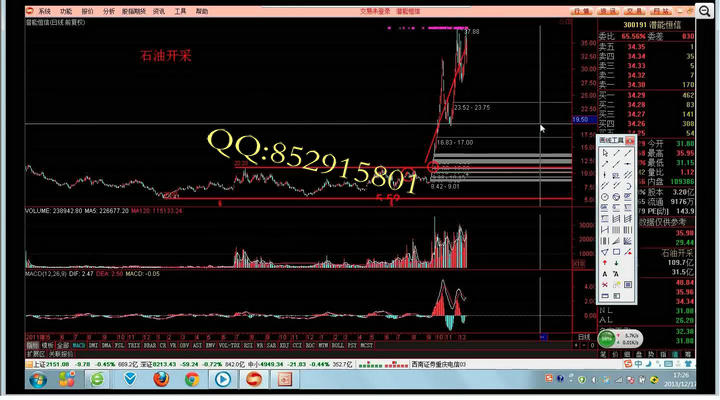The height and width of the screenshot is (400, 720).
Task: Close the 画线工具 drawing tools palette
Action: 632,141
